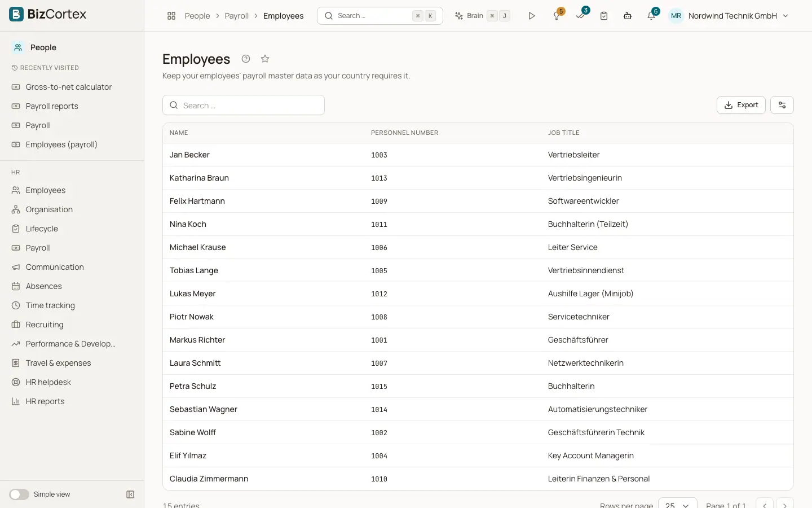Toggle the Simple view switch
Screen dimensions: 812x508
pos(19,494)
